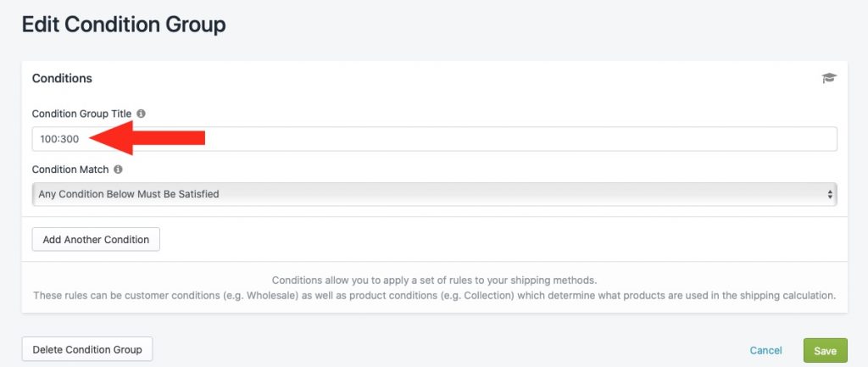
Task: Click info icon beside Condition Group Title
Action: [x=142, y=114]
